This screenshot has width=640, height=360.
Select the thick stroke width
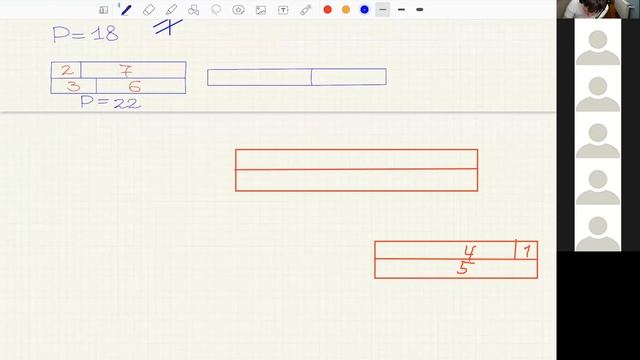point(420,9)
